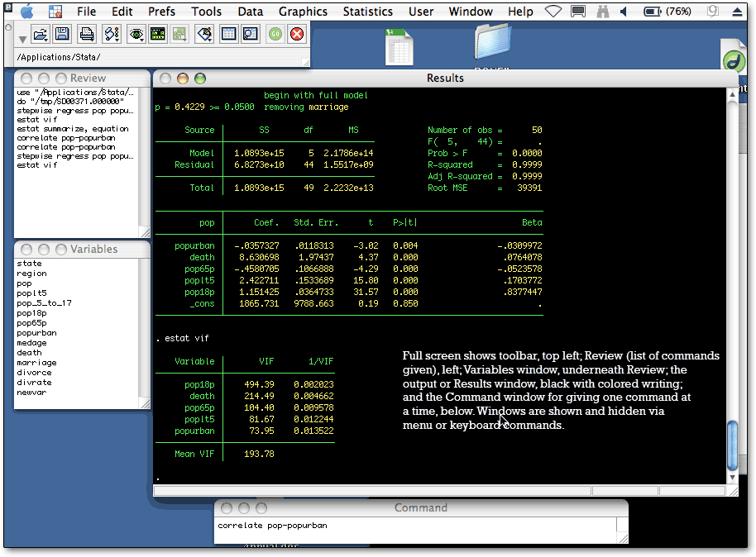Click 'pop65p' in Variables window

click(x=31, y=323)
